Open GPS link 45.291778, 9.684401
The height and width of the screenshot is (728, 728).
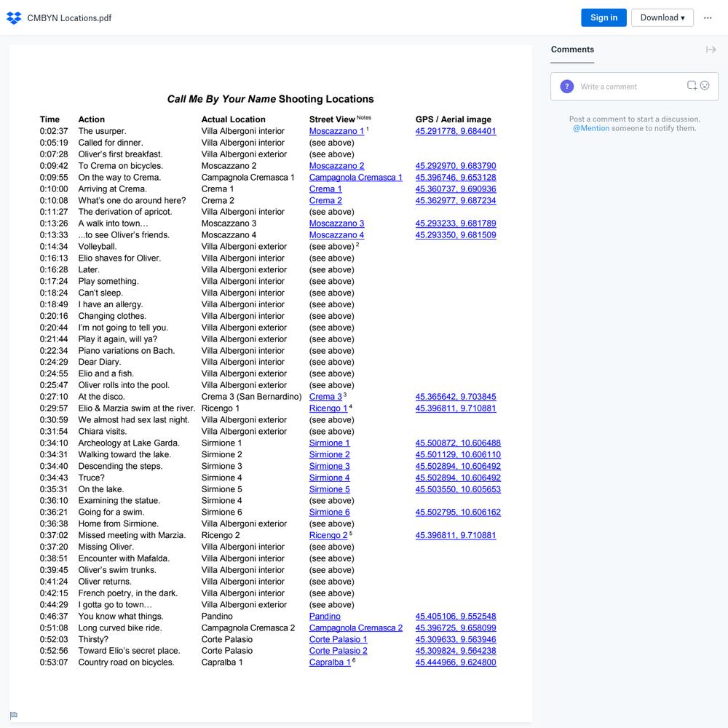(456, 131)
